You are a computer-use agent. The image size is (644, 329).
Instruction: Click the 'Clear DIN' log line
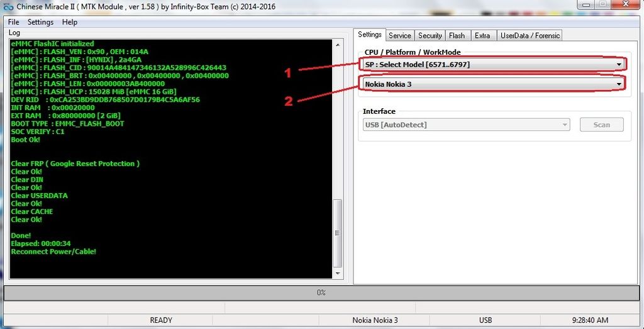coord(27,179)
